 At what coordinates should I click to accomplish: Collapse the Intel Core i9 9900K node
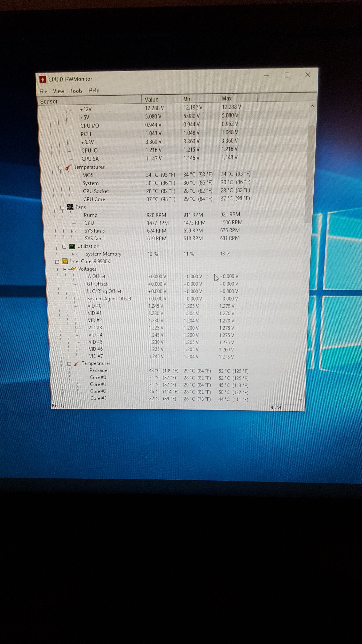(x=57, y=262)
